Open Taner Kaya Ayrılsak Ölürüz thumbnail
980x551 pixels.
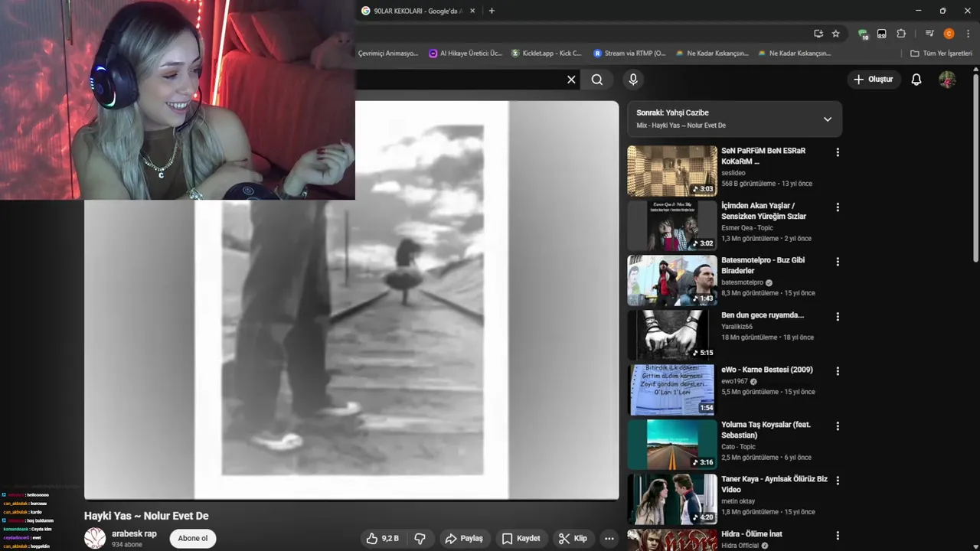point(672,500)
